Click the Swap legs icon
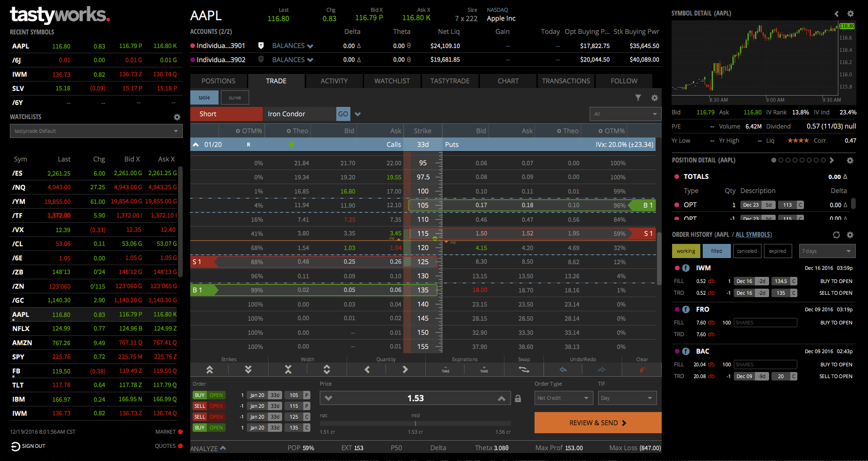 point(524,370)
